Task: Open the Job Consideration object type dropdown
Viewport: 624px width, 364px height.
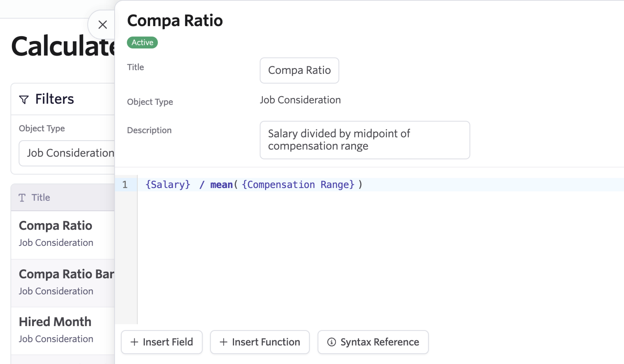Action: click(x=67, y=153)
